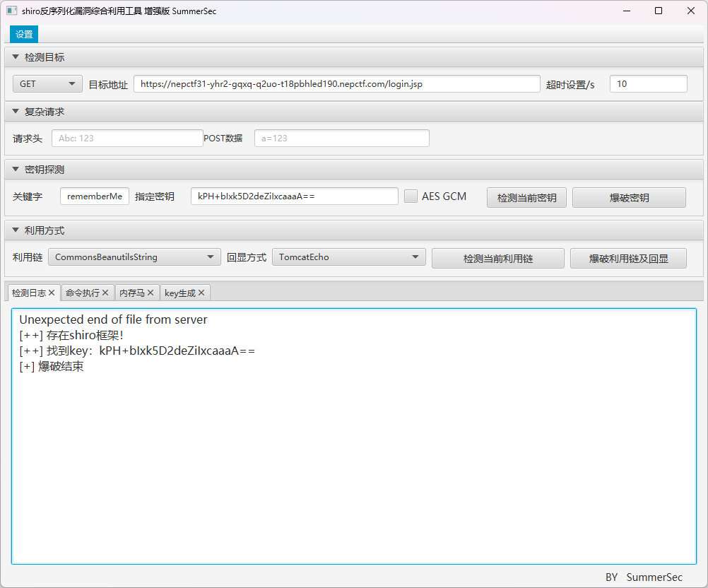Switch to the 内存马 tab

click(x=131, y=293)
